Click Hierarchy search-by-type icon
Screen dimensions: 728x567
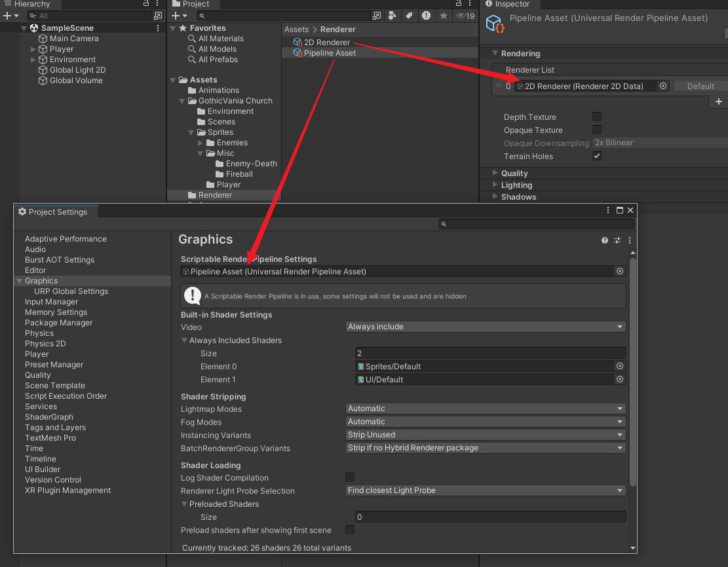click(158, 16)
